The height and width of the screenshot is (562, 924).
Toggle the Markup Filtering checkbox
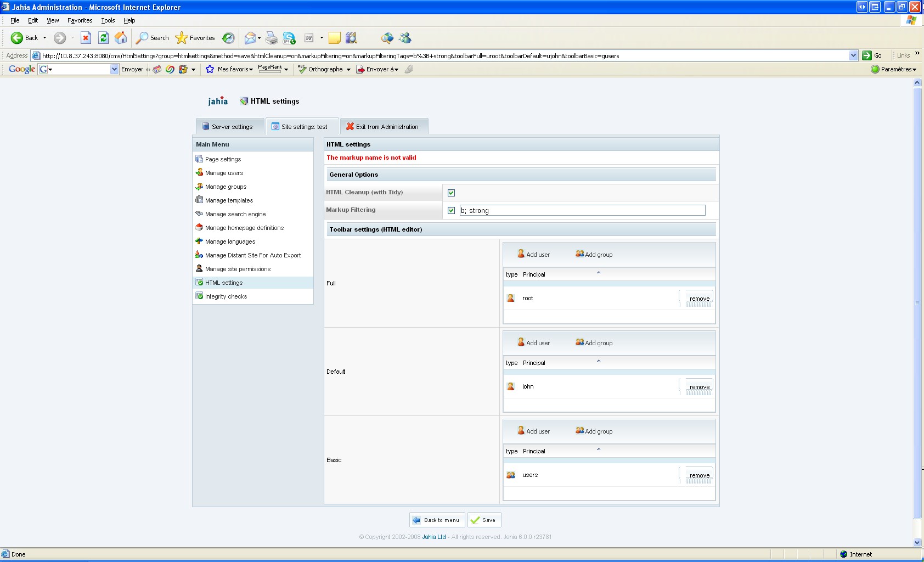pos(451,210)
